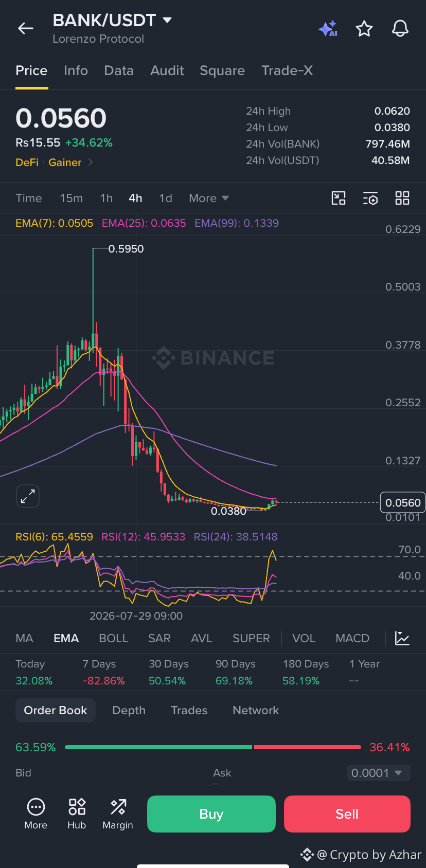The image size is (426, 868).
Task: Open the Trades tab
Action: pos(189,710)
